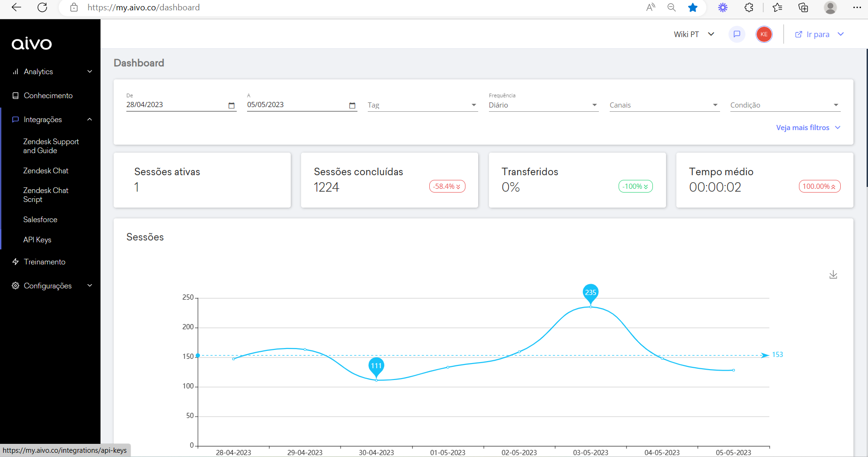Image resolution: width=868 pixels, height=457 pixels.
Task: Click the aivo logo
Action: point(32,44)
